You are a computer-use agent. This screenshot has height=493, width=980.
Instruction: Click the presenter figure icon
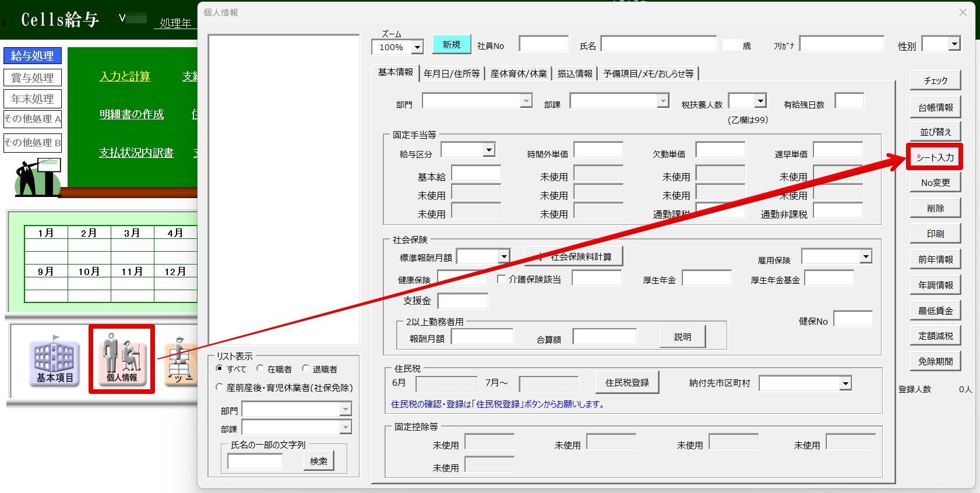37,177
